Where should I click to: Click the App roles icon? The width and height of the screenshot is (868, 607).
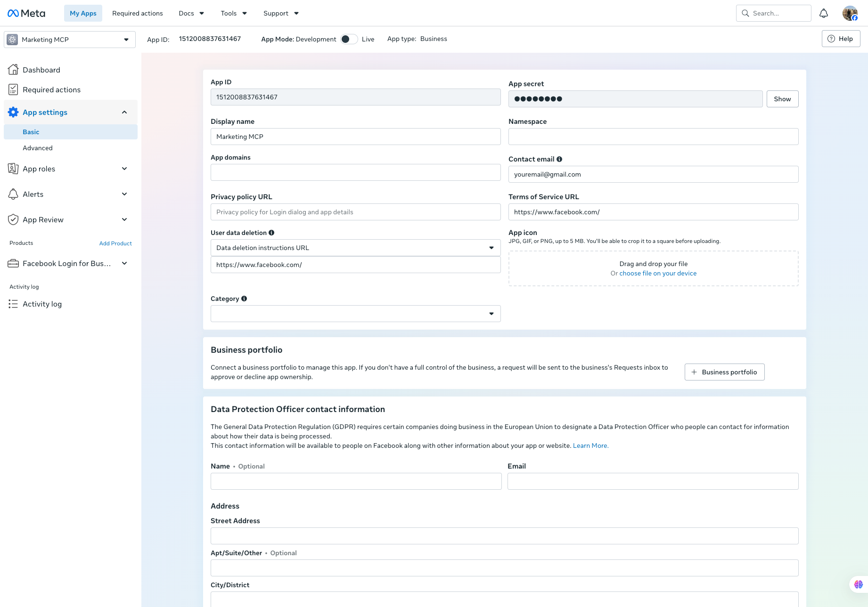13,169
